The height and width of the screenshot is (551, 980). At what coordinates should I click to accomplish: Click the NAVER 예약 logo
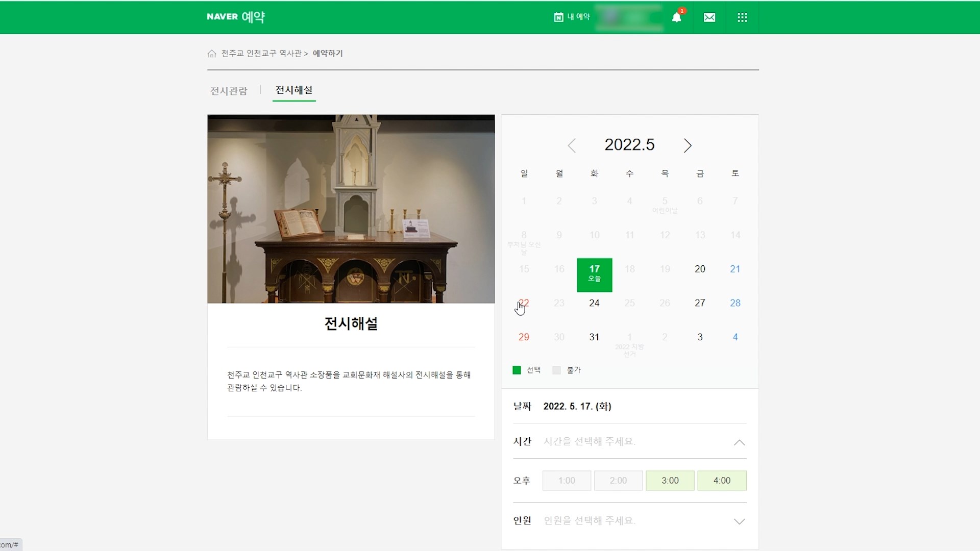tap(236, 17)
